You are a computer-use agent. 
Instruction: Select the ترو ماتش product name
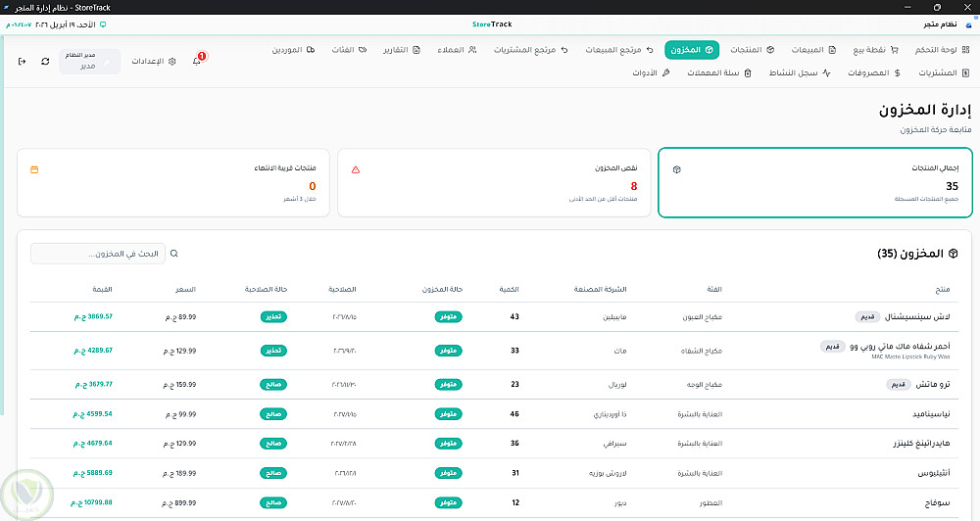pyautogui.click(x=933, y=384)
